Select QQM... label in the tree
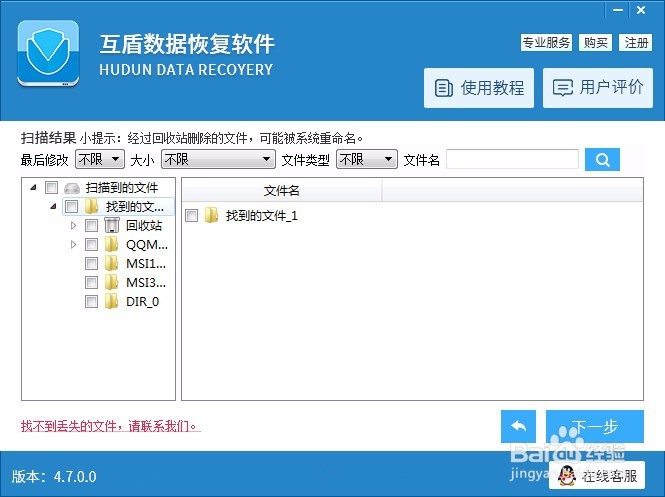 pyautogui.click(x=147, y=245)
